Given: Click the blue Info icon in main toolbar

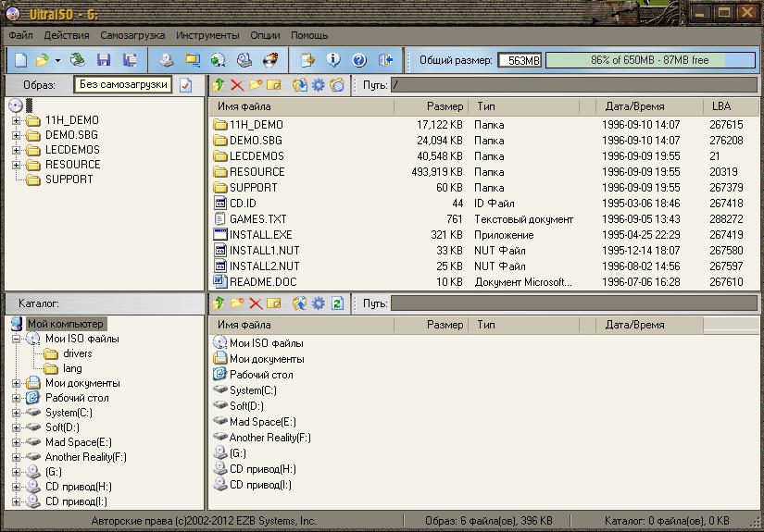Looking at the screenshot, I should [x=333, y=60].
